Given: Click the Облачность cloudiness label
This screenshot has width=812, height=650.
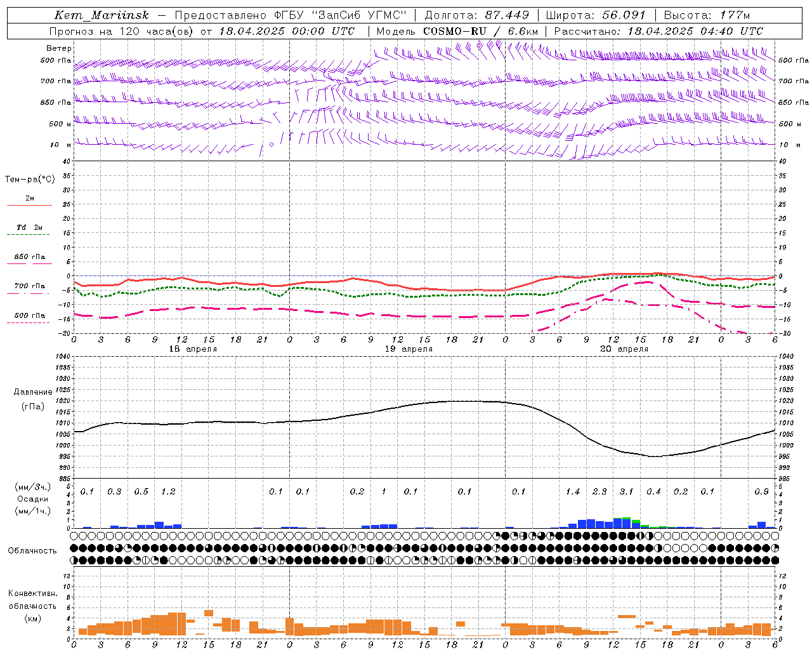Looking at the screenshot, I should tap(32, 551).
